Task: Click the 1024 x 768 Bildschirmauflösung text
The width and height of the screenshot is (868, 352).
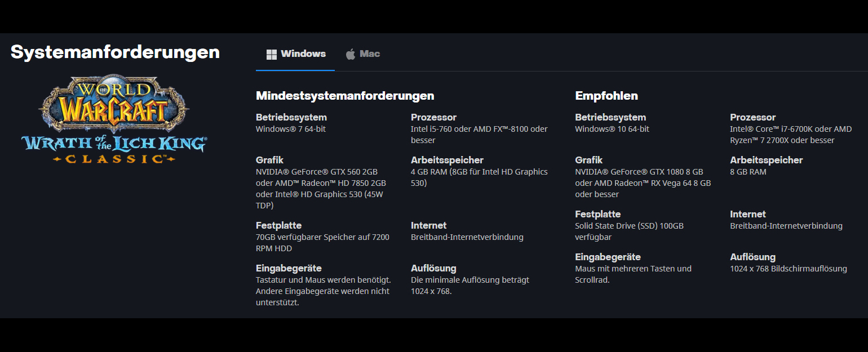Action: point(788,269)
